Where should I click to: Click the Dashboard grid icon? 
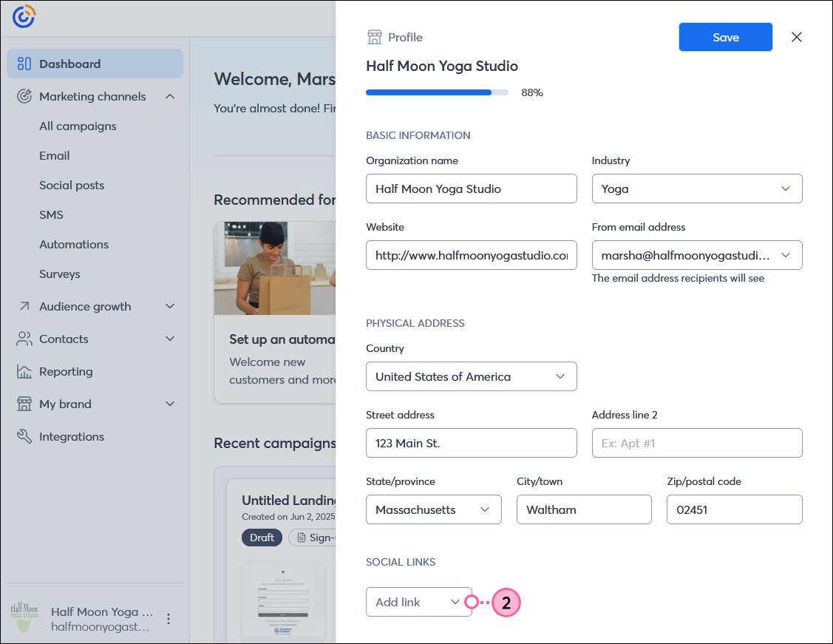click(24, 64)
